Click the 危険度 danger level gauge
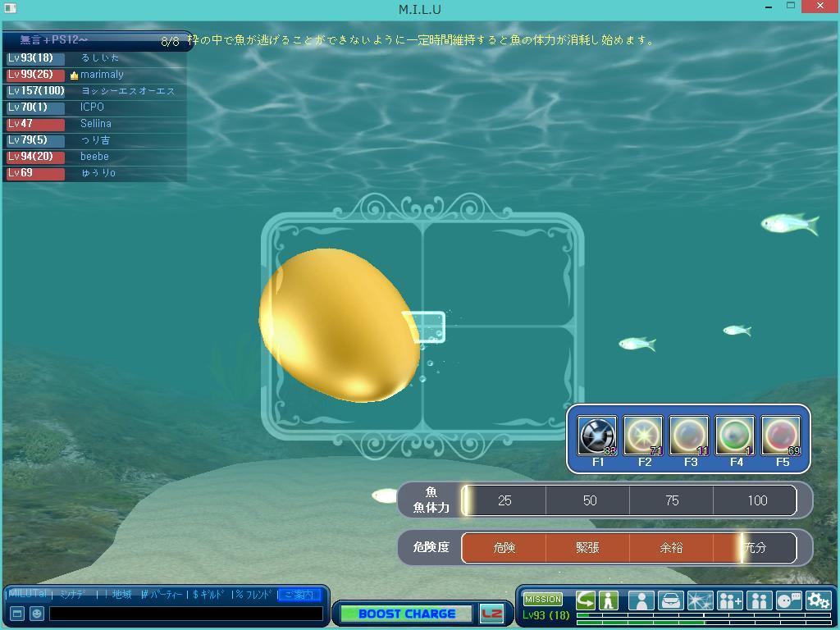 pos(628,548)
